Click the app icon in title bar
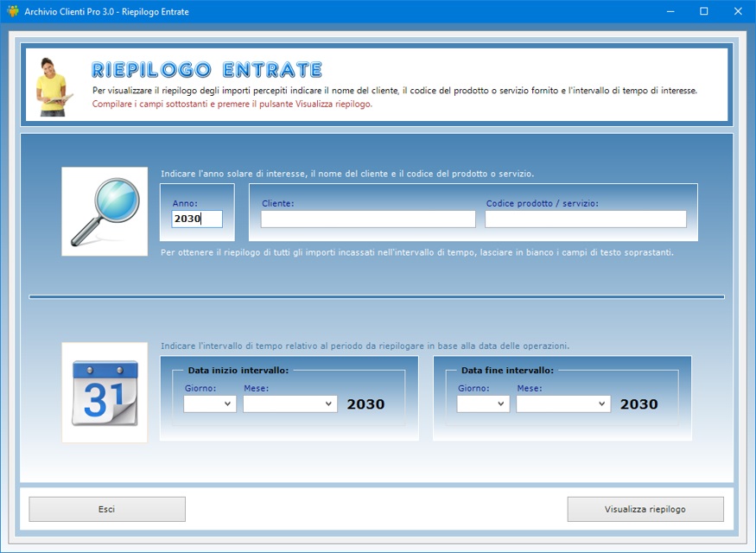Image resolution: width=756 pixels, height=553 pixels. [13, 11]
